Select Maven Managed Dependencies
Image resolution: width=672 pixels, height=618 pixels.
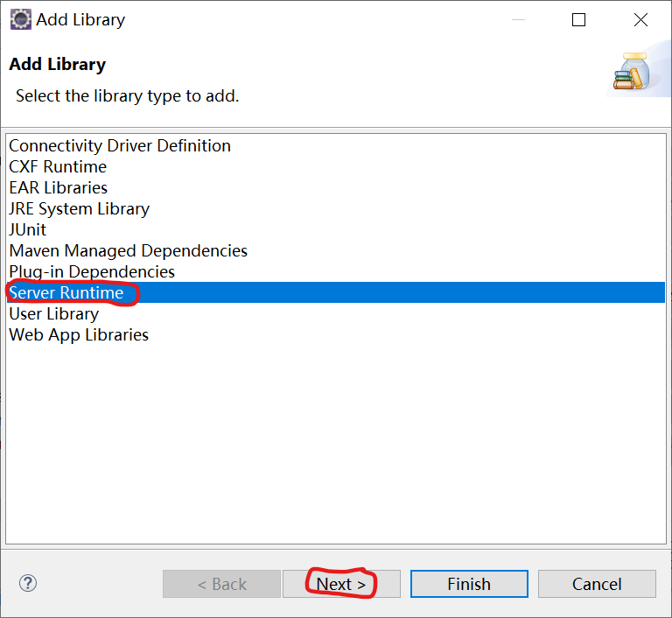point(128,251)
